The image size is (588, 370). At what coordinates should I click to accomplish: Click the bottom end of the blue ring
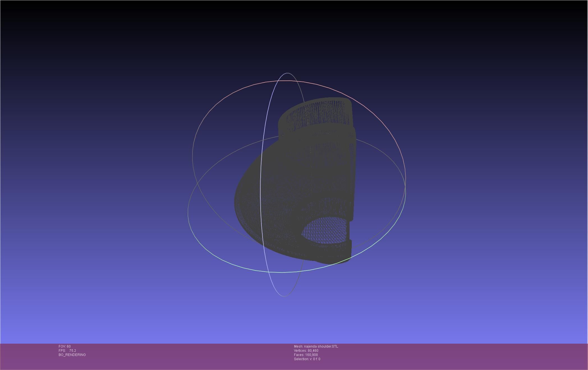[284, 296]
